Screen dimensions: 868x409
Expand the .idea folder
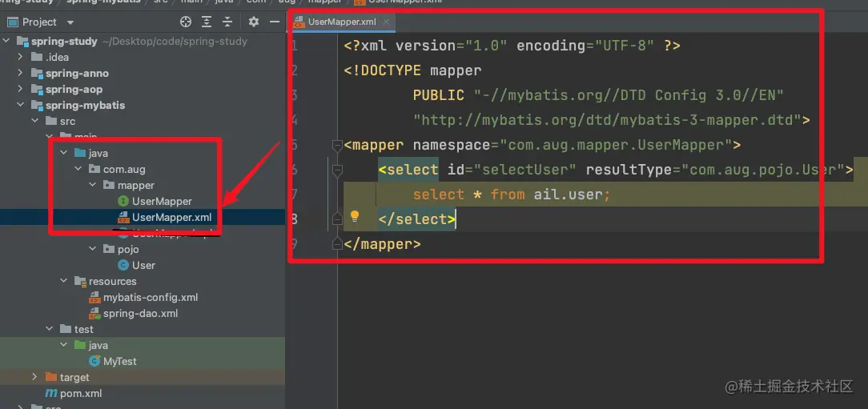pyautogui.click(x=21, y=57)
